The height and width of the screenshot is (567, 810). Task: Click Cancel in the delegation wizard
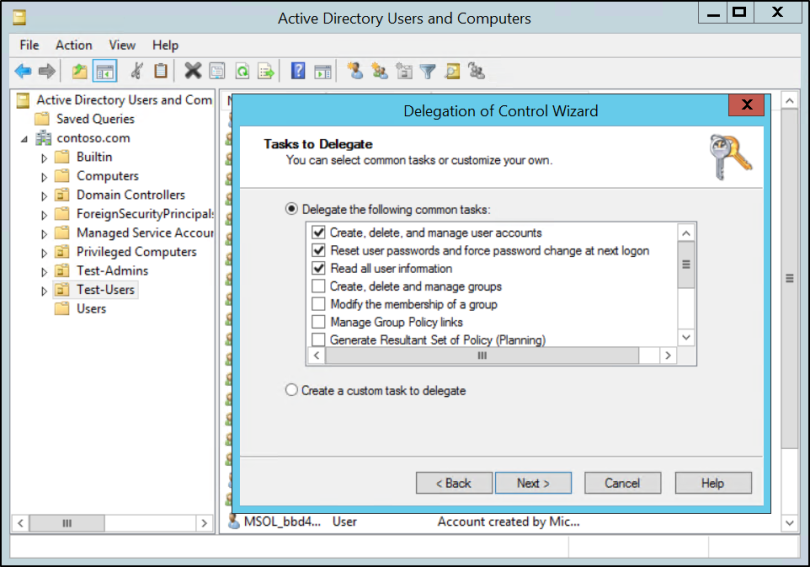click(622, 483)
